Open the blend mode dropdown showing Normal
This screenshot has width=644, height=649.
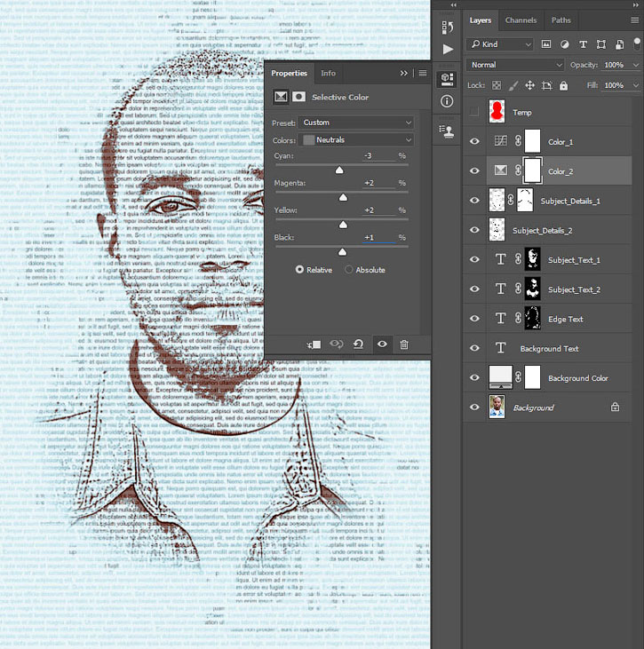(x=515, y=65)
